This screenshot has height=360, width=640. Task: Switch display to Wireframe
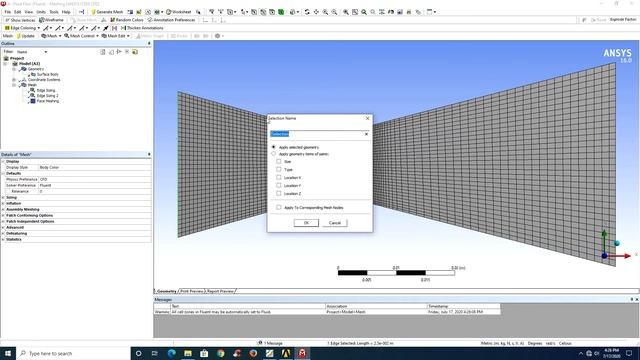pyautogui.click(x=51, y=20)
